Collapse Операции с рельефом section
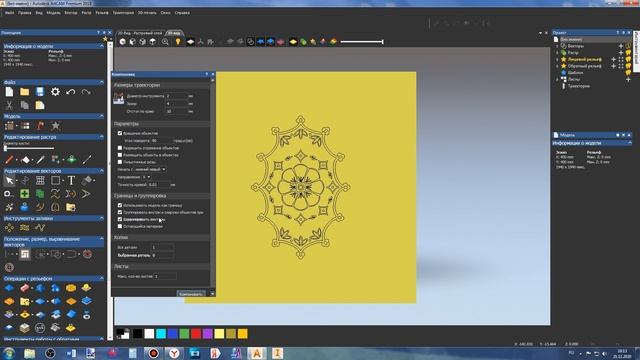 click(101, 278)
